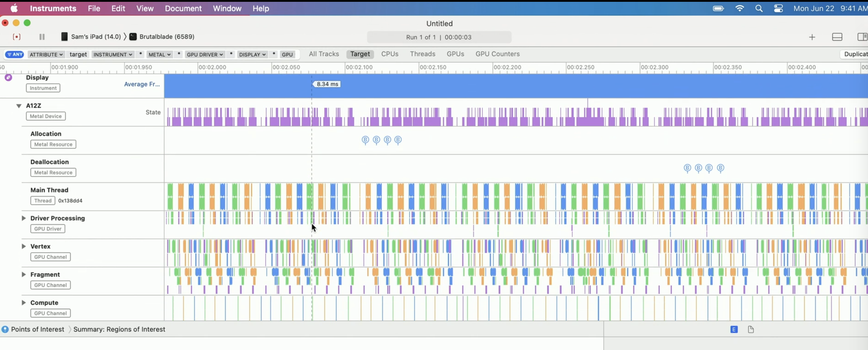Switch to All Tracks tab

tap(324, 54)
